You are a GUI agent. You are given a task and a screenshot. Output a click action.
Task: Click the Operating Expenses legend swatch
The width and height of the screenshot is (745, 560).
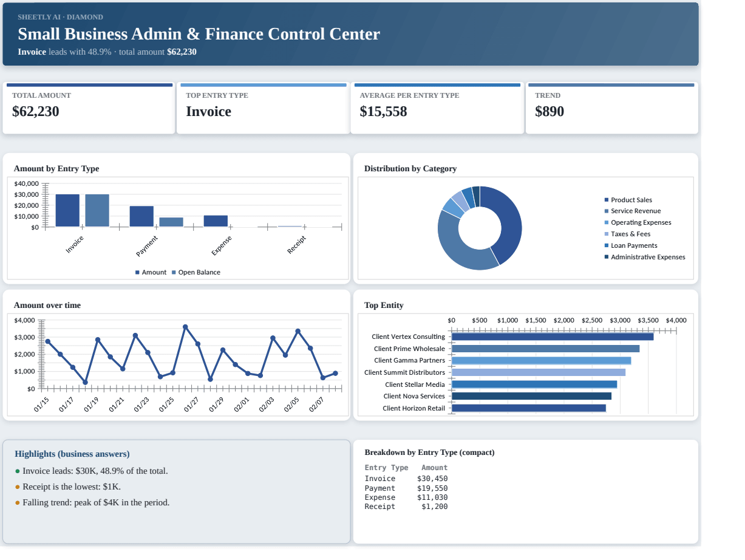(x=607, y=223)
